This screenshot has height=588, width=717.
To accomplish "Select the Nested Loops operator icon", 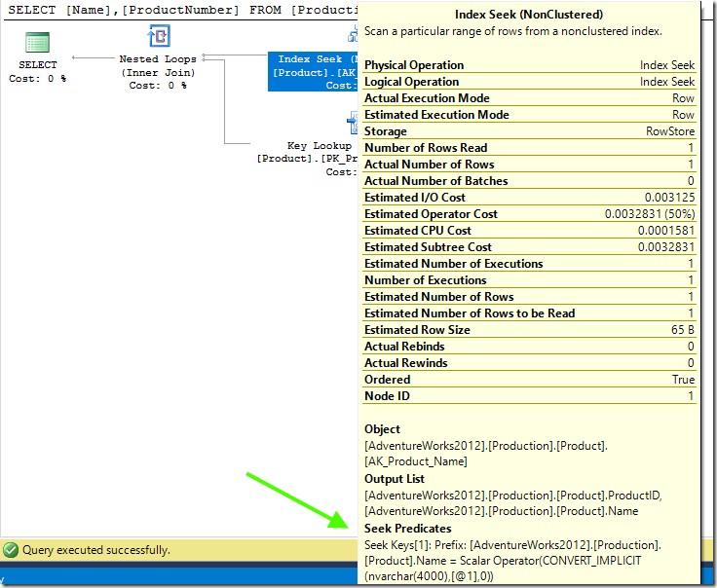I will [x=158, y=37].
